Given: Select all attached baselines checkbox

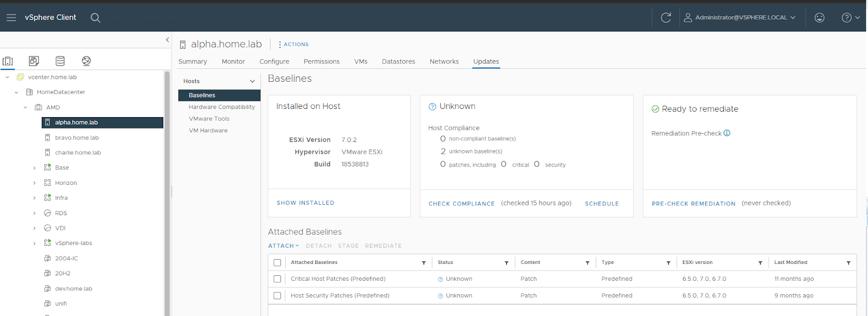Looking at the screenshot, I should [x=277, y=262].
